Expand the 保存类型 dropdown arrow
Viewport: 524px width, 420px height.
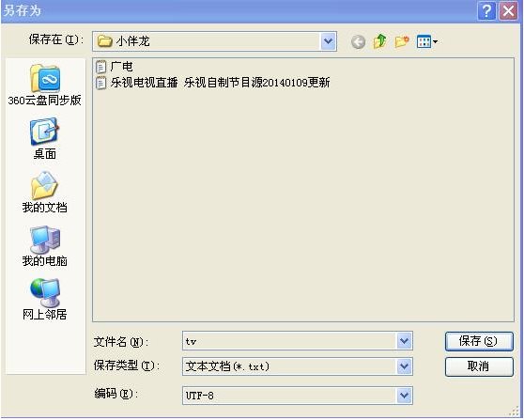pyautogui.click(x=405, y=366)
